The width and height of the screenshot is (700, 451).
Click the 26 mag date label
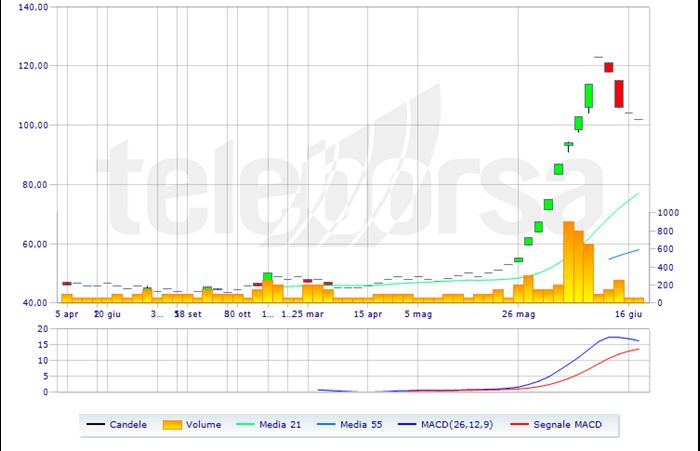518,314
